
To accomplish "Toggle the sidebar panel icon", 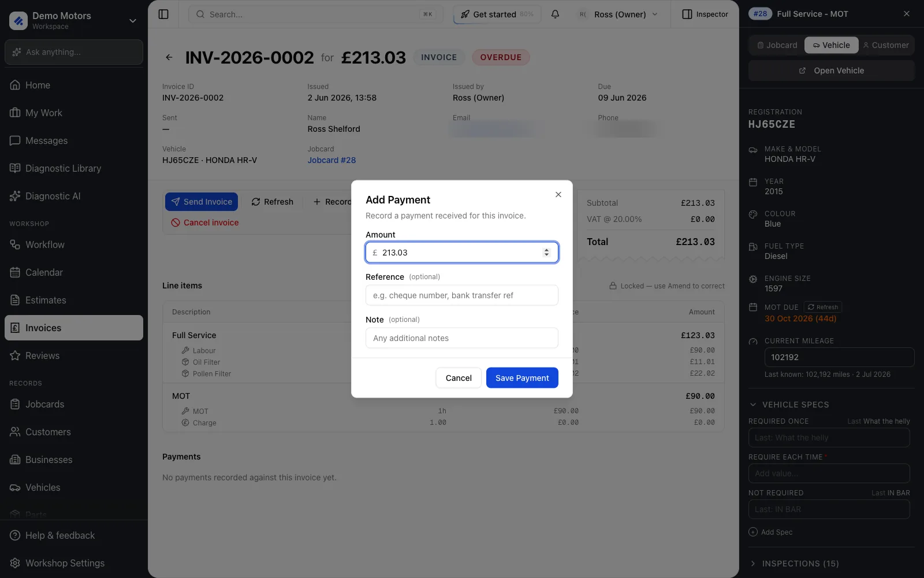I will coord(163,14).
